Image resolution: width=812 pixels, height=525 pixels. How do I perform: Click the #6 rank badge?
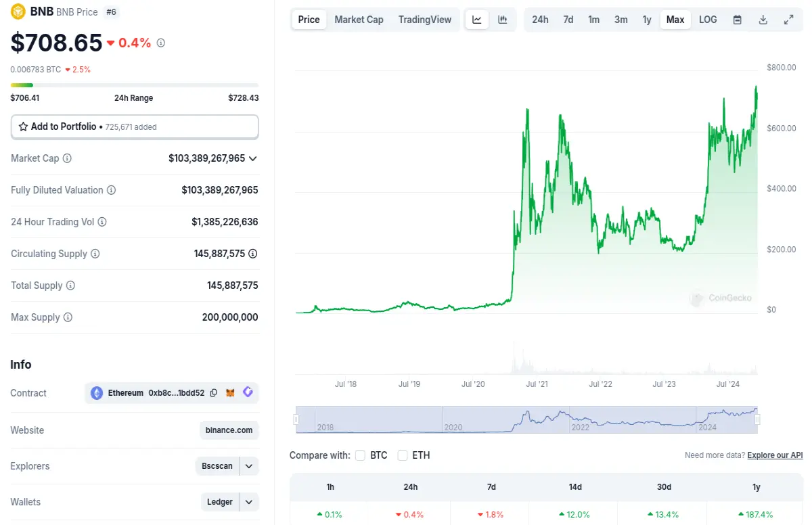click(x=111, y=12)
